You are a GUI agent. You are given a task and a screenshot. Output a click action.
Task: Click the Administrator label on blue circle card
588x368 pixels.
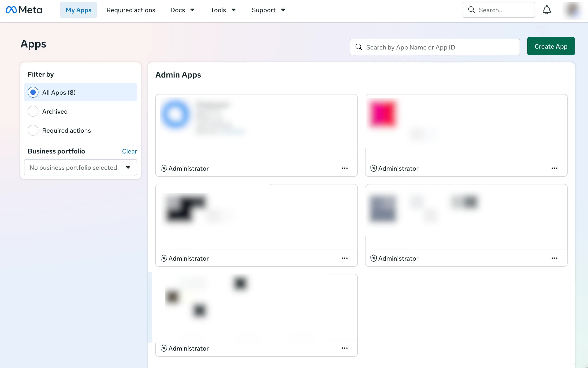point(188,168)
